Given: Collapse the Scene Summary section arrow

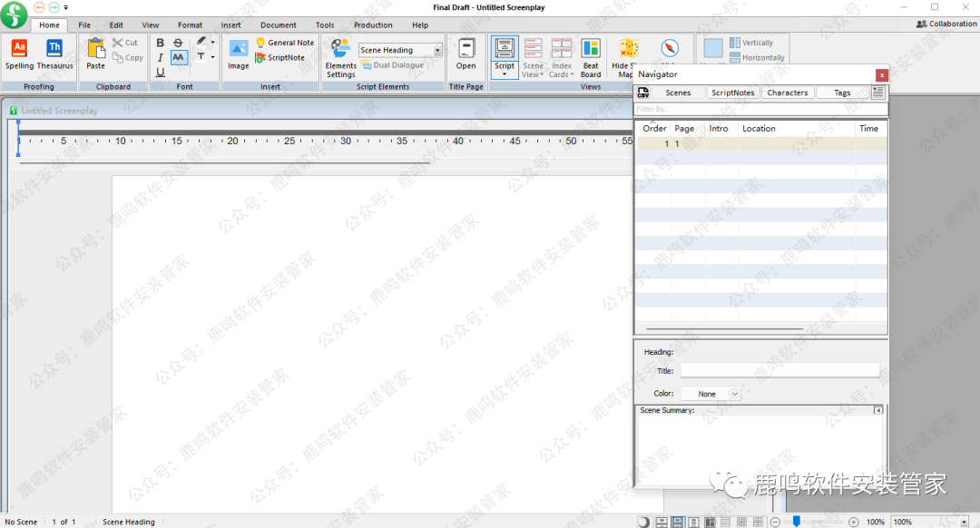Looking at the screenshot, I should click(878, 411).
